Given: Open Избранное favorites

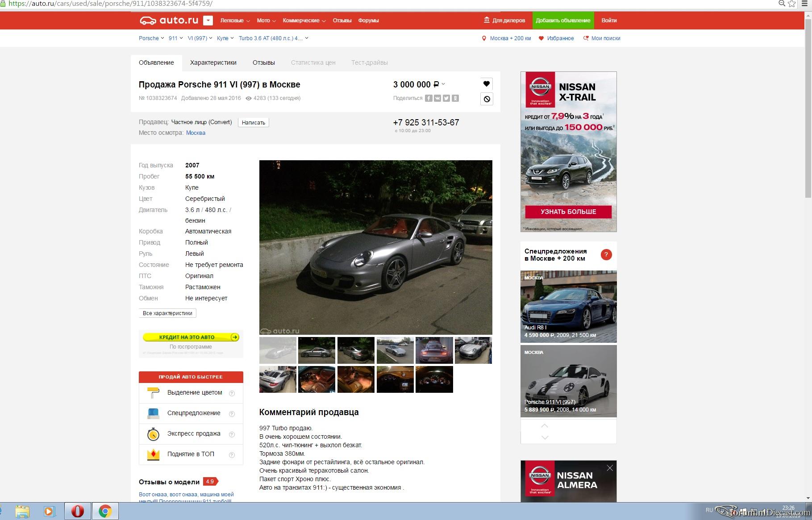Looking at the screenshot, I should click(556, 38).
